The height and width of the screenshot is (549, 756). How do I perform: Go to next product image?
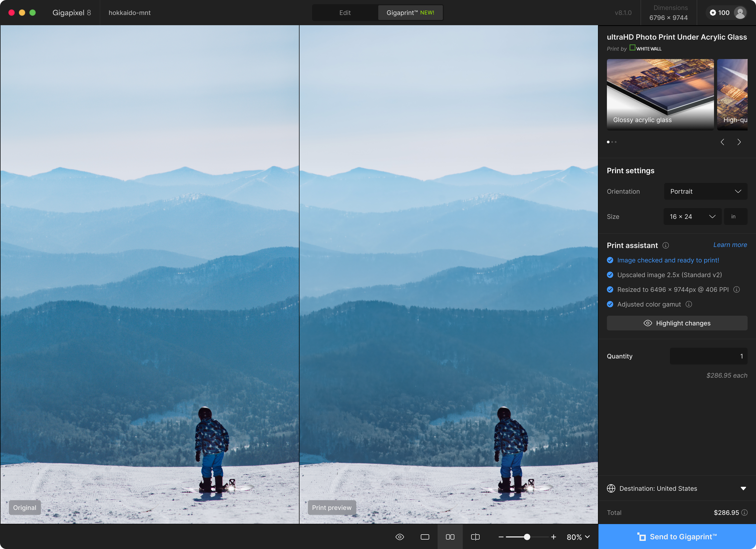(739, 142)
